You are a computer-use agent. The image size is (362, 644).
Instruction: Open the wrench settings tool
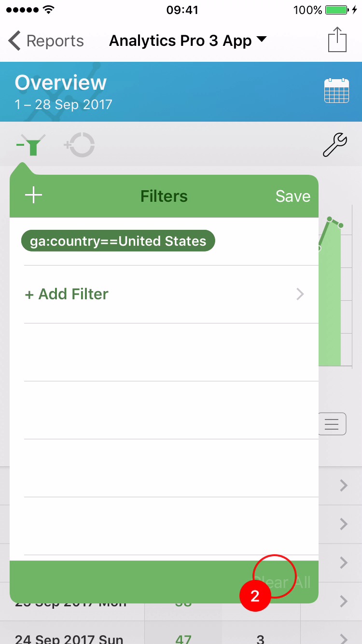[x=335, y=145]
